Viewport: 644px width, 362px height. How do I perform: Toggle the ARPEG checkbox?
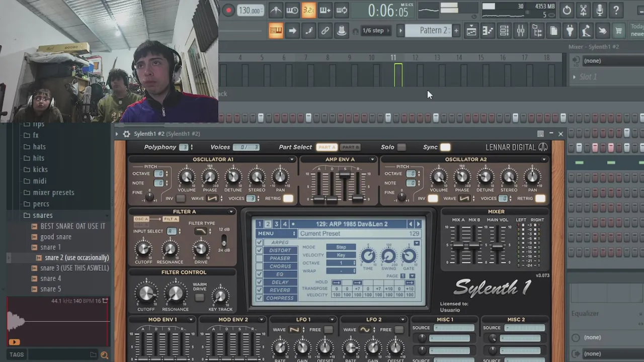tap(260, 242)
